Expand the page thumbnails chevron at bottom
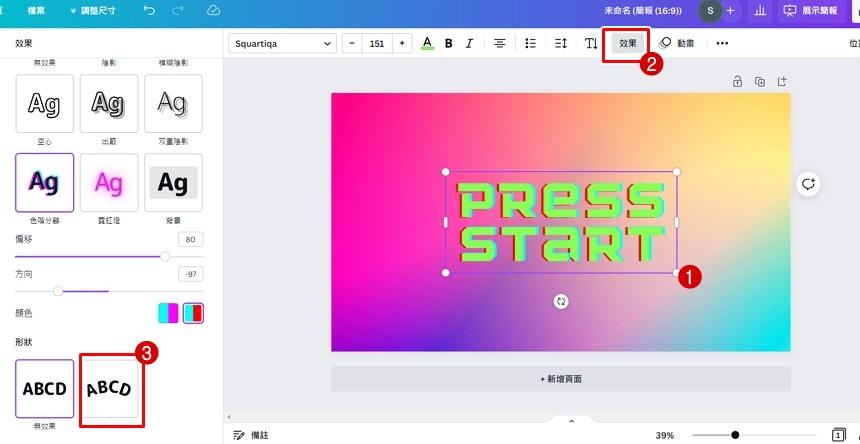860x444 pixels. point(572,421)
